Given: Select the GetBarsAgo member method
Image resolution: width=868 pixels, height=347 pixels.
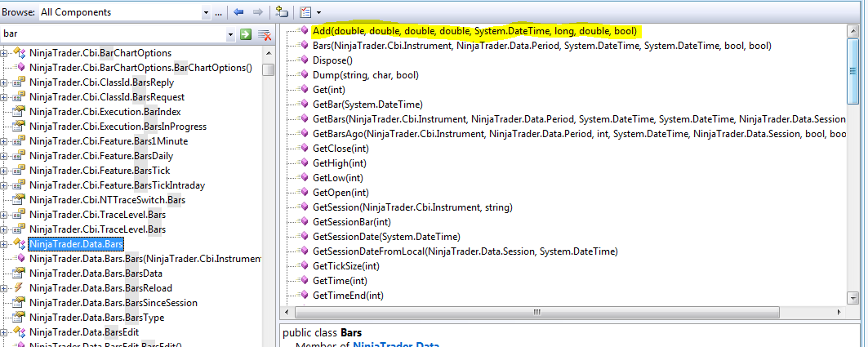Looking at the screenshot, I should pyautogui.click(x=578, y=134).
